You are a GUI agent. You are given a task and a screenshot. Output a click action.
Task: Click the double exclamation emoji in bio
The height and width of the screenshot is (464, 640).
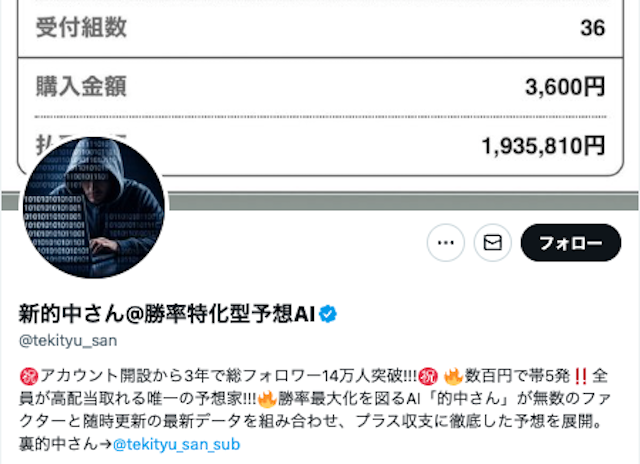pyautogui.click(x=581, y=376)
